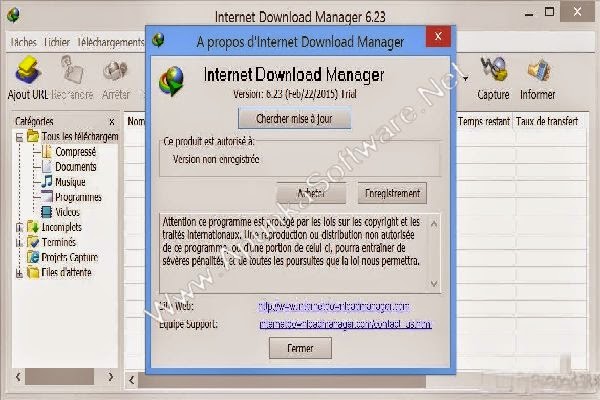Click the Terminés folder icon
This screenshot has height=400, width=600.
[x=33, y=242]
